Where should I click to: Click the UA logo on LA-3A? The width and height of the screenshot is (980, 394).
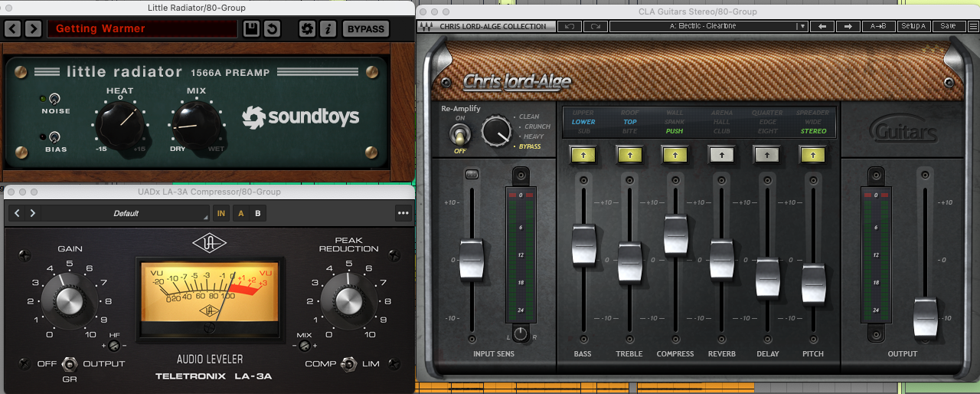tap(209, 245)
